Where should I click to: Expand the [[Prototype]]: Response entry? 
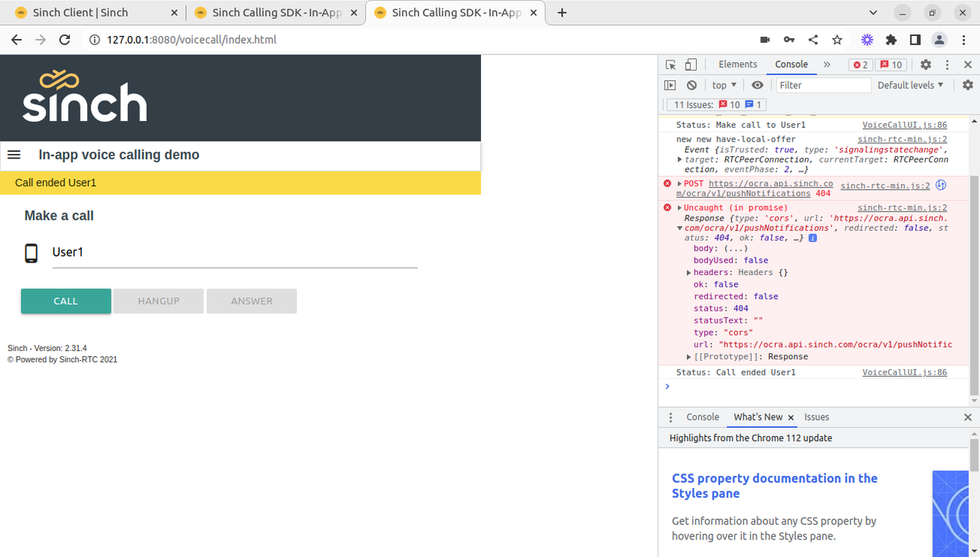[x=689, y=357]
